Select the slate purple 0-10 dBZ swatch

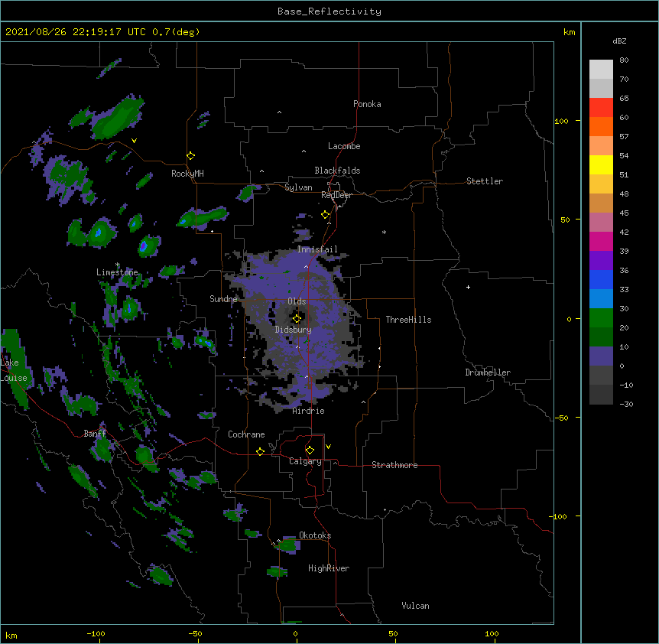click(601, 356)
